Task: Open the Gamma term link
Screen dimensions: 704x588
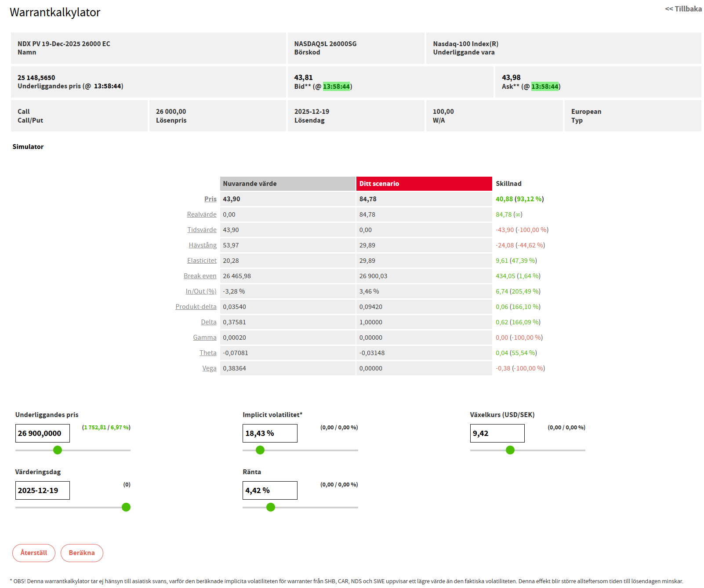Action: [x=205, y=338]
